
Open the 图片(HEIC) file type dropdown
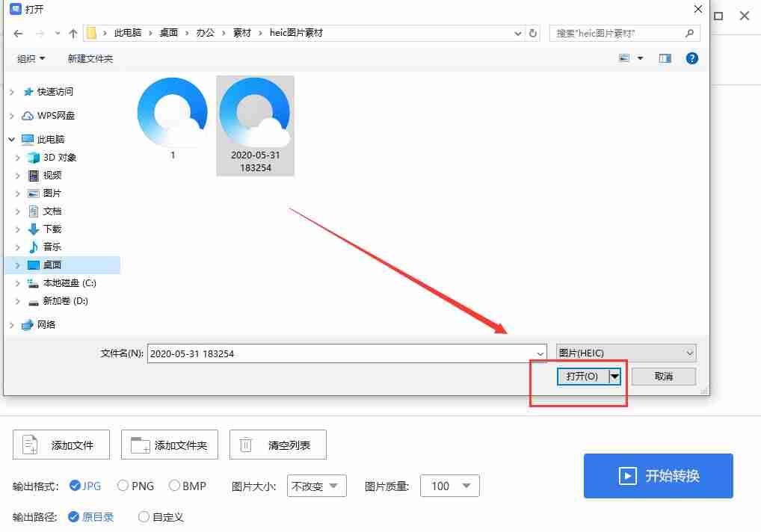click(x=626, y=353)
